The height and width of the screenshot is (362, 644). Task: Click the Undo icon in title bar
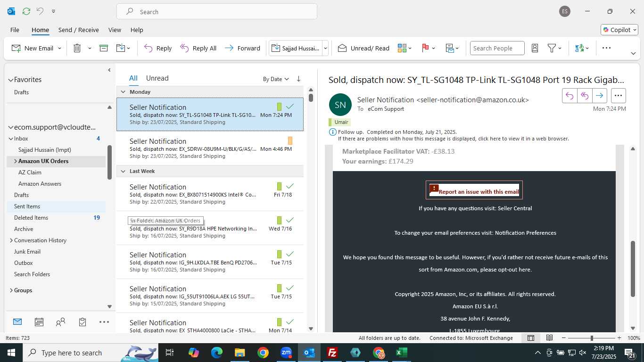click(x=40, y=11)
